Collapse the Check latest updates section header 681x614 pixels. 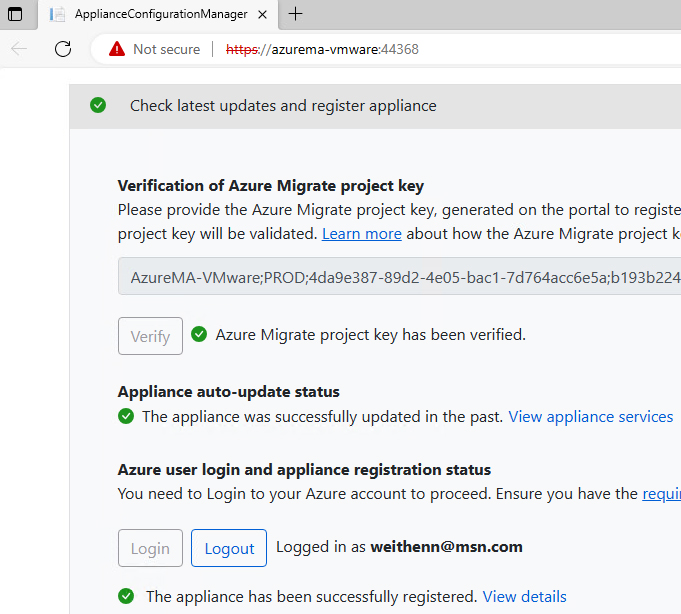(283, 106)
